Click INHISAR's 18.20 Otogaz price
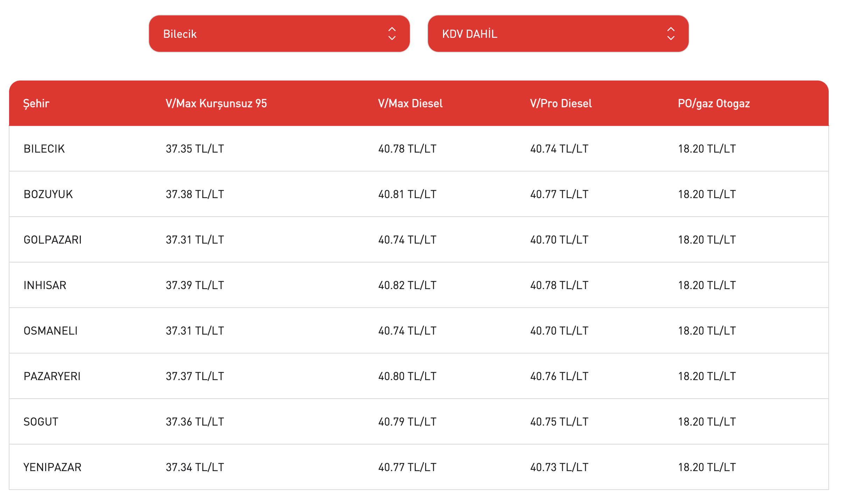 [707, 285]
